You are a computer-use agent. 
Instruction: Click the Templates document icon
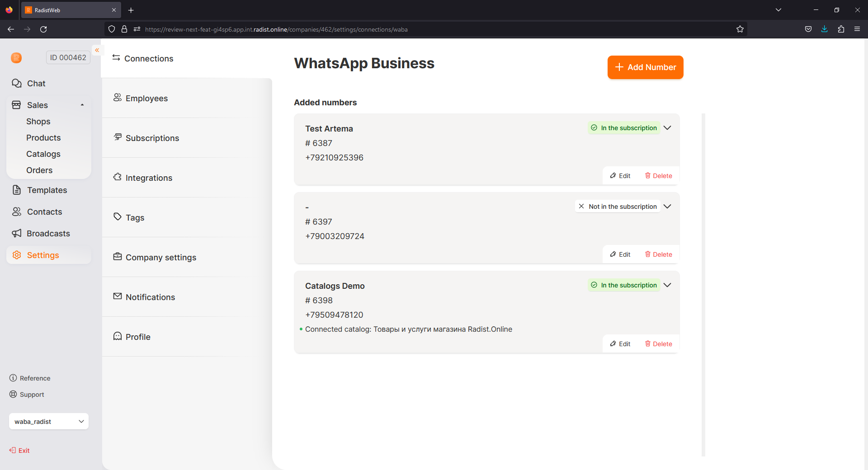coord(17,190)
